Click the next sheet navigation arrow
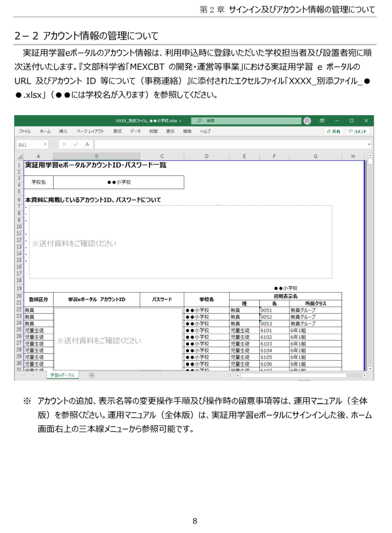Viewport: 392px width, 533px height. [x=33, y=375]
